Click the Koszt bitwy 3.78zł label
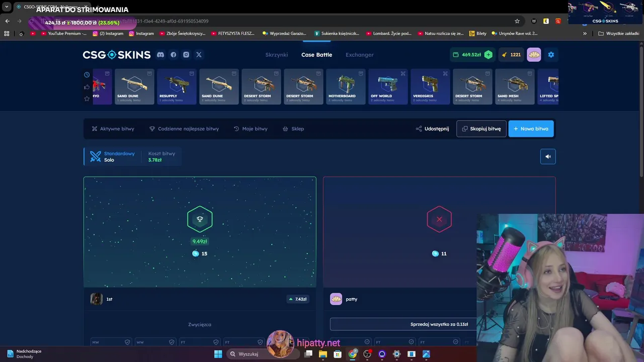Viewport: 644px width, 362px height. click(x=162, y=156)
